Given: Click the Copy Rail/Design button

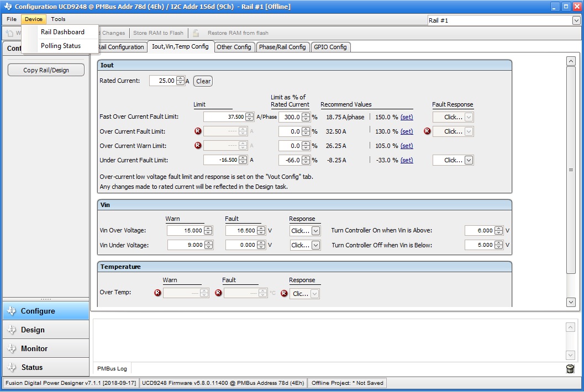Looking at the screenshot, I should point(46,70).
